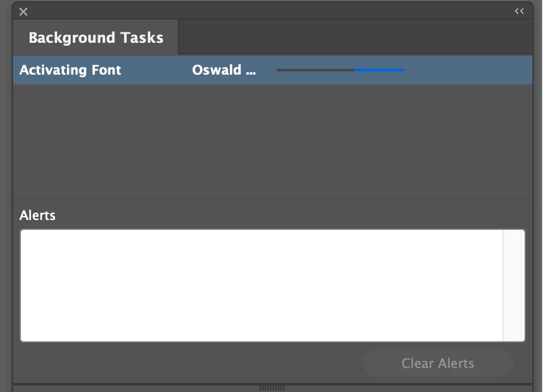
Task: Select the Activating Font task row
Action: tap(273, 70)
